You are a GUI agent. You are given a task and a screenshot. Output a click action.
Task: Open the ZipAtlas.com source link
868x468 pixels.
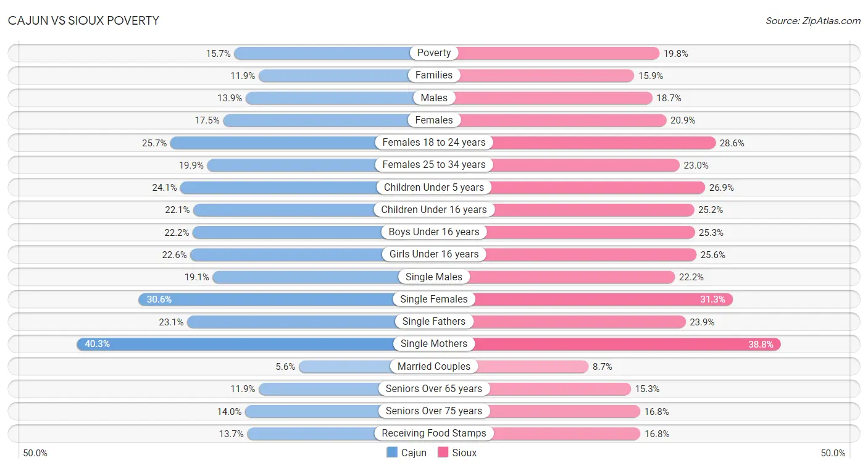[813, 21]
